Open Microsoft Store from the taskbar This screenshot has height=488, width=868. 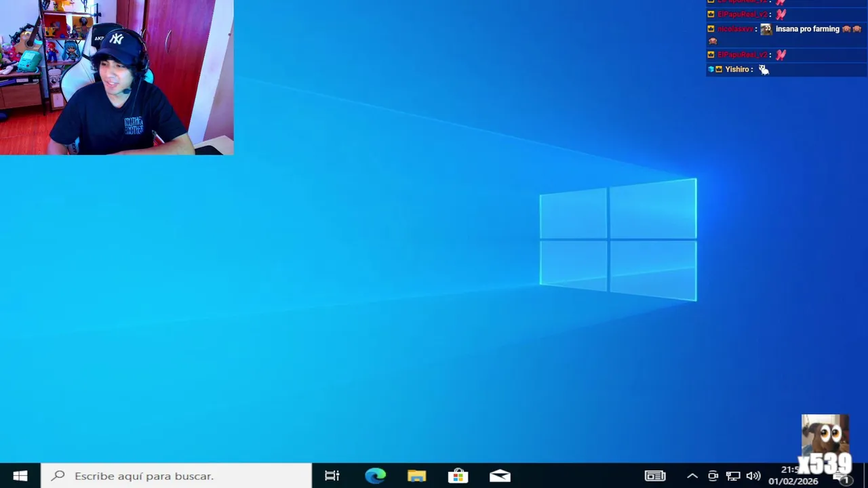coord(458,476)
